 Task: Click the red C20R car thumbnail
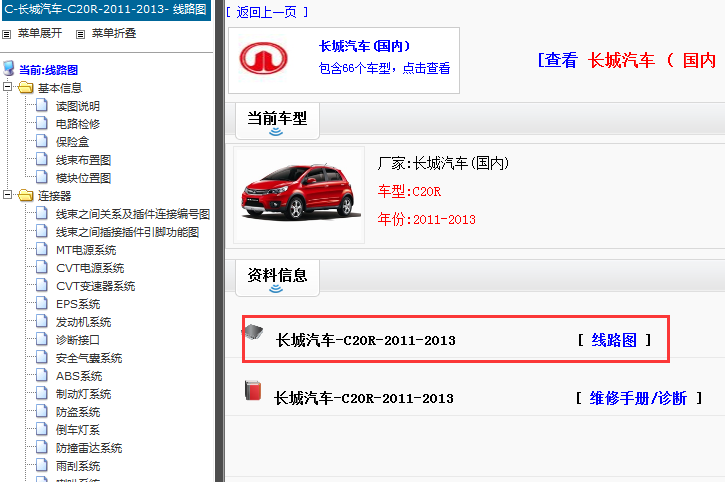point(299,195)
